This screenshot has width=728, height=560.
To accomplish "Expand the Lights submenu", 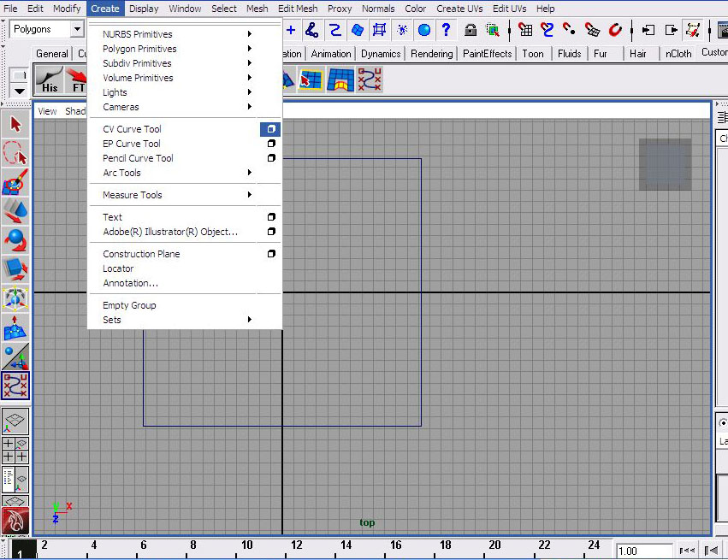I will click(185, 92).
